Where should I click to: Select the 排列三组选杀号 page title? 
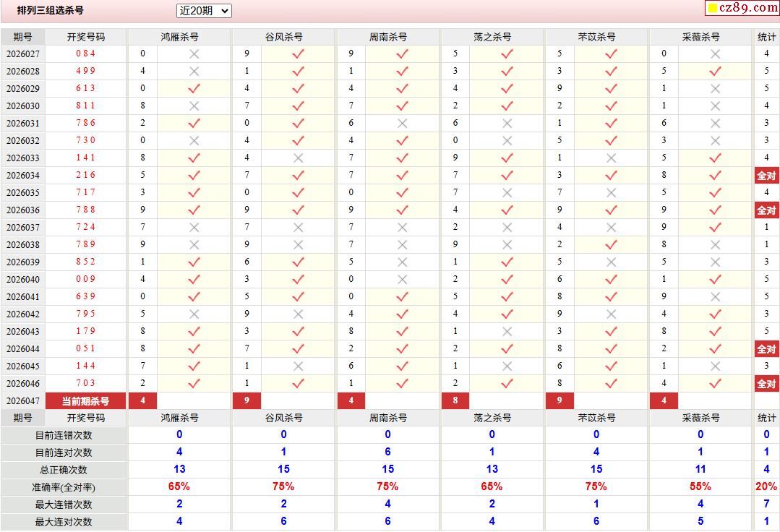pyautogui.click(x=51, y=11)
